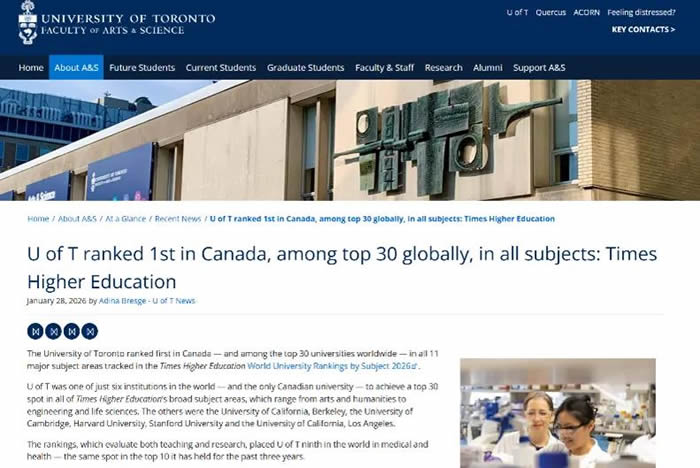Viewport: 700px width, 468px height.
Task: Click the lab researchers photo thumbnail
Action: click(x=557, y=412)
